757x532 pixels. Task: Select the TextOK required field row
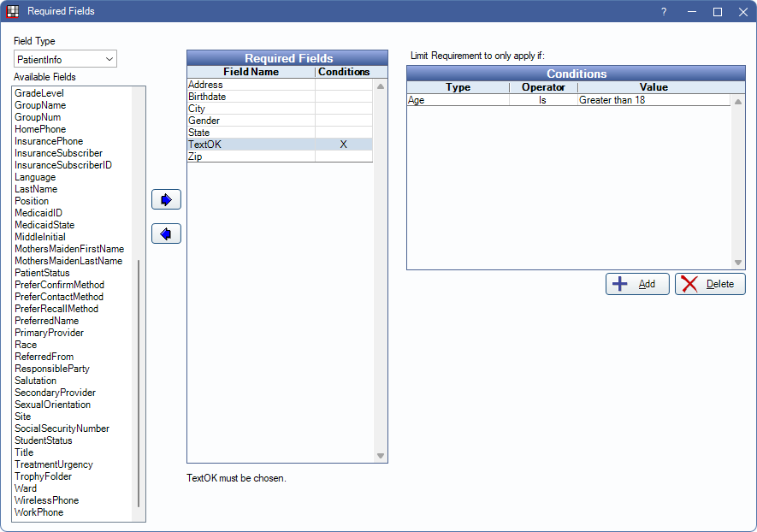[251, 145]
